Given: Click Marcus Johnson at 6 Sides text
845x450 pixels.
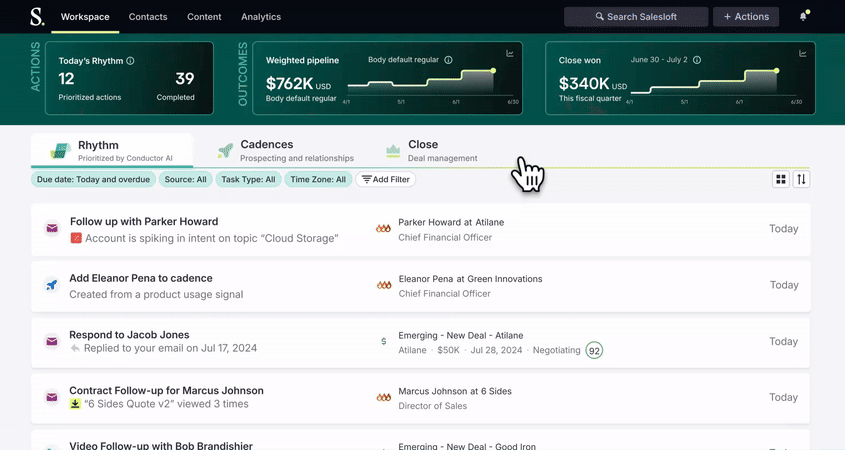Looking at the screenshot, I should [x=455, y=391].
